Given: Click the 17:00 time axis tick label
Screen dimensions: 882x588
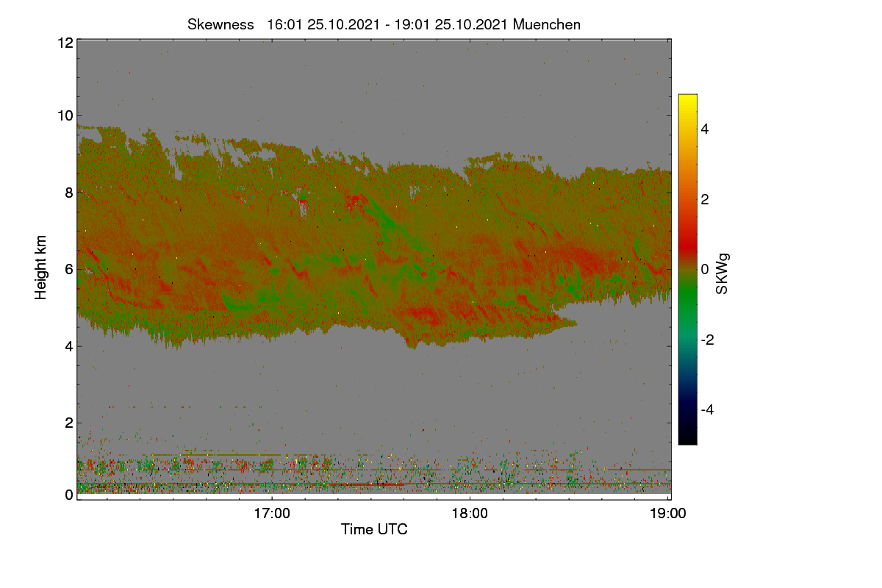Looking at the screenshot, I should point(272,514).
